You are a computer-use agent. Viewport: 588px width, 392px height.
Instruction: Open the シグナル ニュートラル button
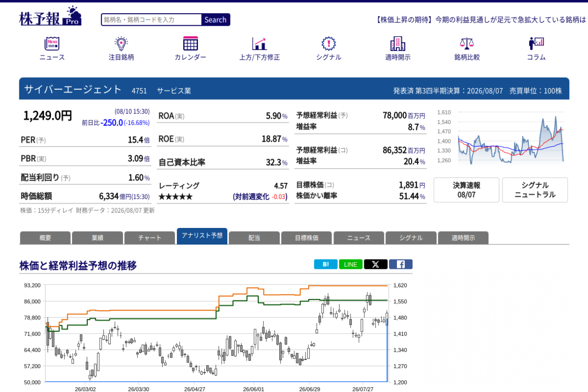coord(535,190)
